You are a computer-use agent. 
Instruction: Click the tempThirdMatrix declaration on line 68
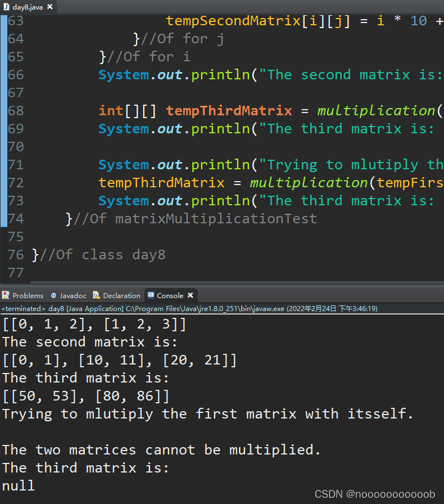tap(229, 111)
